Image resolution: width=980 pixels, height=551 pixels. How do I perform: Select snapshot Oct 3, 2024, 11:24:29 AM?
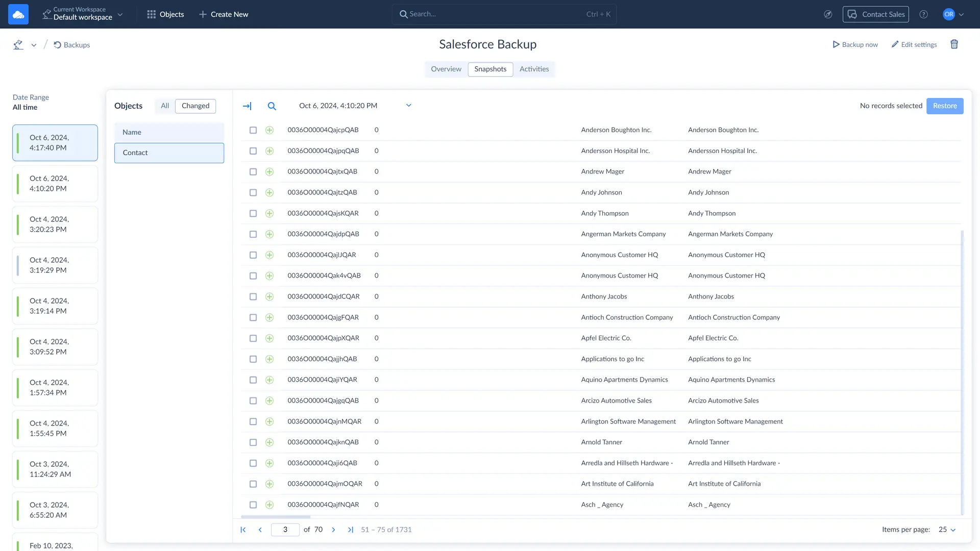pyautogui.click(x=55, y=469)
